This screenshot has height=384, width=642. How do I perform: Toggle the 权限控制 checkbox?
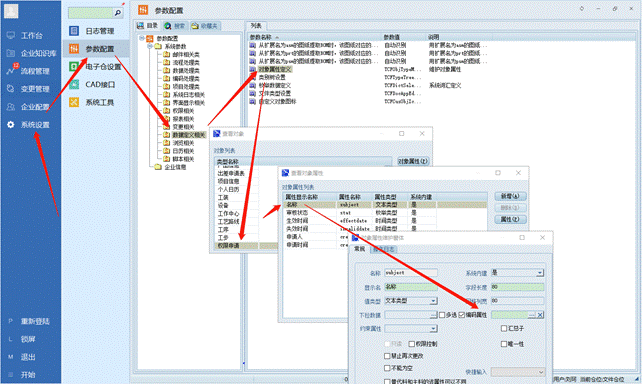(x=411, y=344)
